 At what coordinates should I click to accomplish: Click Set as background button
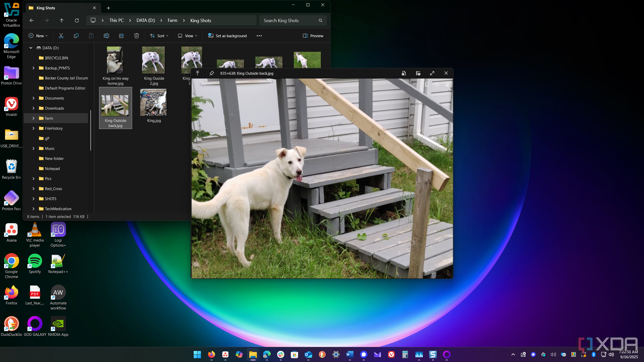click(x=227, y=36)
